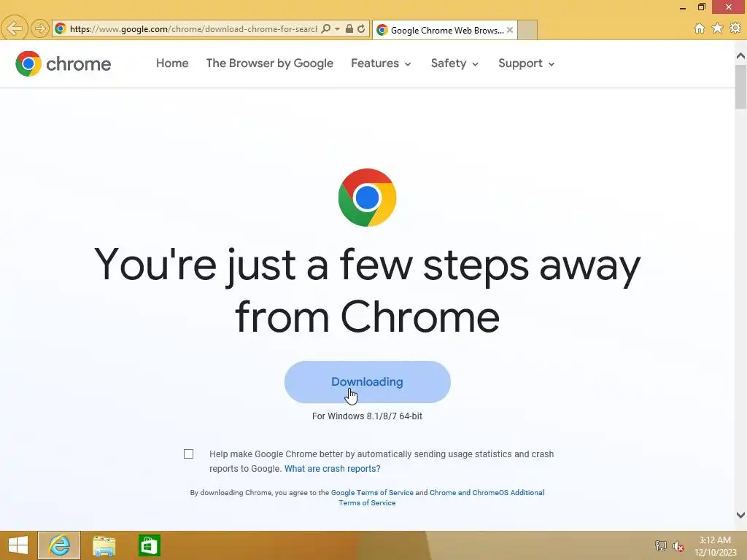Open The Browser by Google page
747x560 pixels.
pyautogui.click(x=270, y=63)
